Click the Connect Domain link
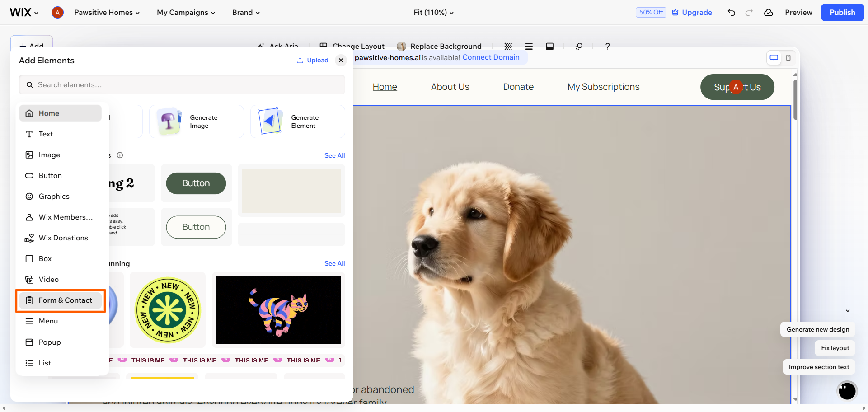The height and width of the screenshot is (412, 868). (491, 57)
